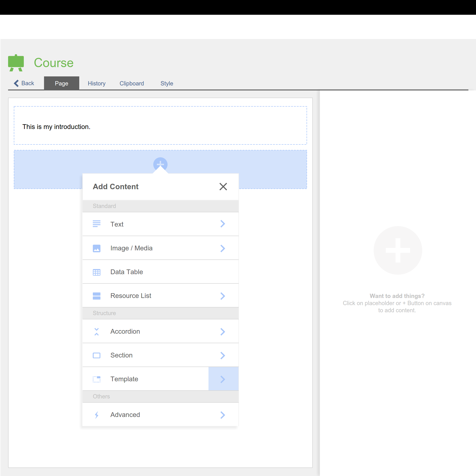Click the Template dashed-box icon

point(97,379)
